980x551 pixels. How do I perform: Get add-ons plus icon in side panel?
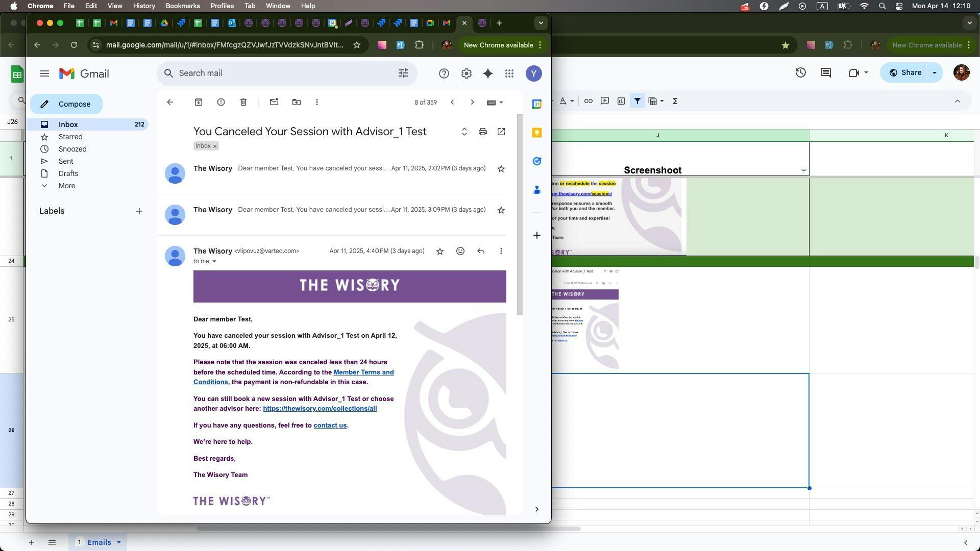[537, 235]
